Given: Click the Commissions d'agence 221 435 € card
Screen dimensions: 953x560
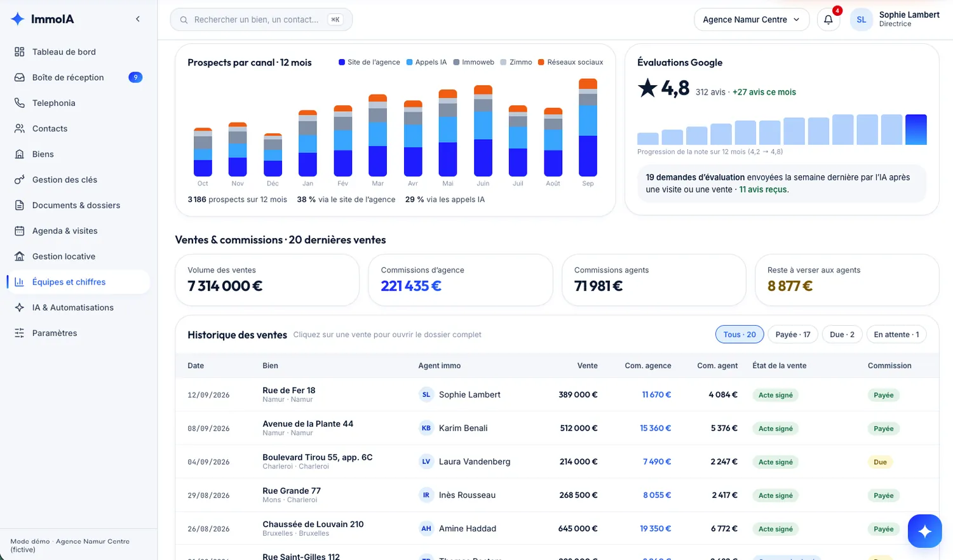Looking at the screenshot, I should (460, 280).
